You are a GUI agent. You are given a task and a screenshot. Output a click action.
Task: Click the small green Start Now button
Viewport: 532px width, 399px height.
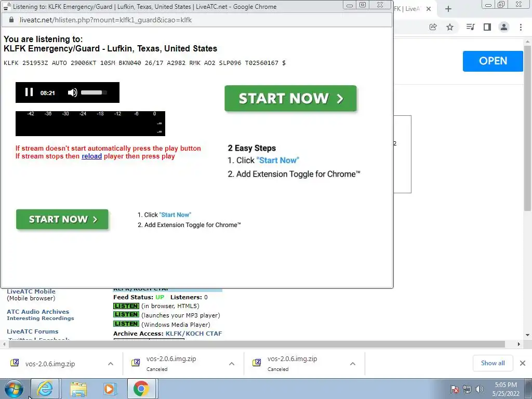pyautogui.click(x=62, y=219)
